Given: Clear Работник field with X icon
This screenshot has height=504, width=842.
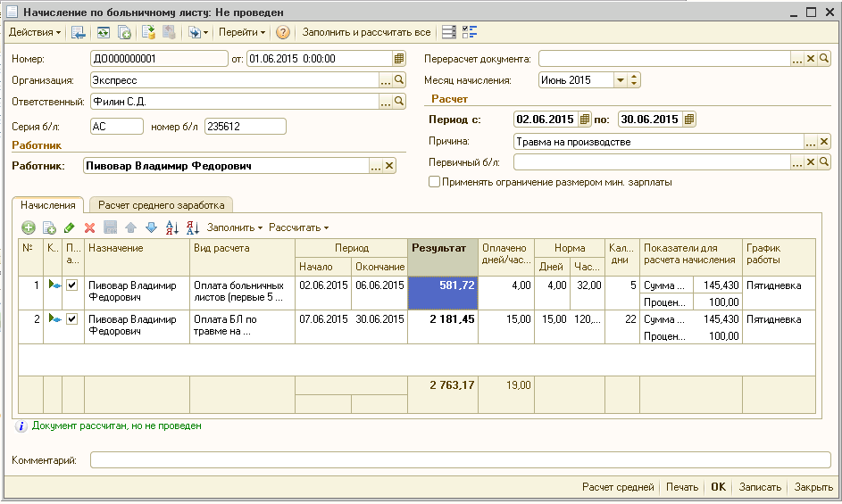Looking at the screenshot, I should pyautogui.click(x=389, y=166).
